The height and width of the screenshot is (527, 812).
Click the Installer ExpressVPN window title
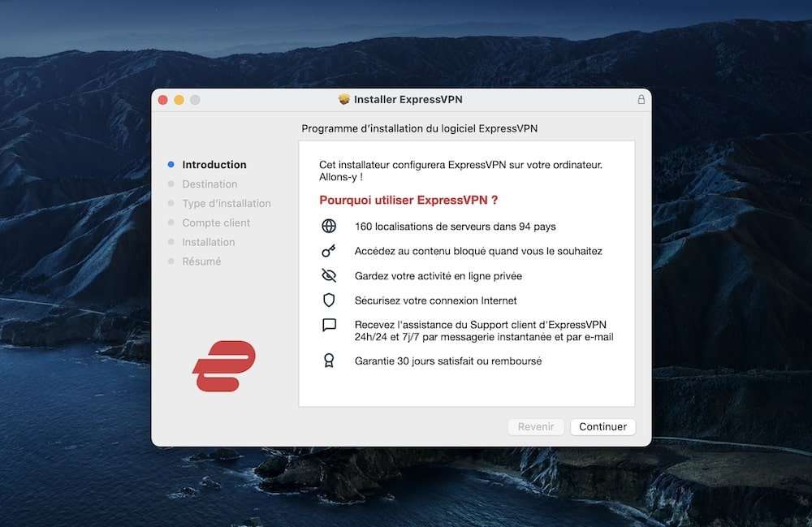click(x=408, y=99)
